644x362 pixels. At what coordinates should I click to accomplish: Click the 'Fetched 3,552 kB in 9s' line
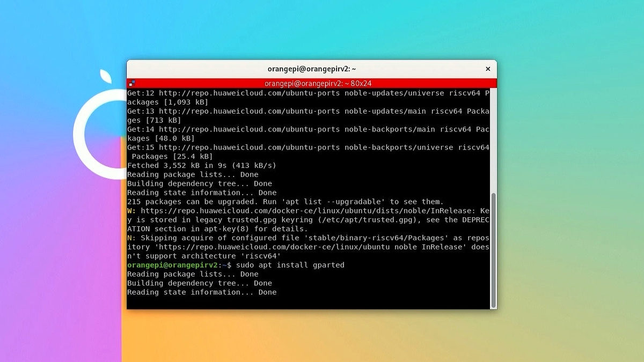click(x=201, y=165)
